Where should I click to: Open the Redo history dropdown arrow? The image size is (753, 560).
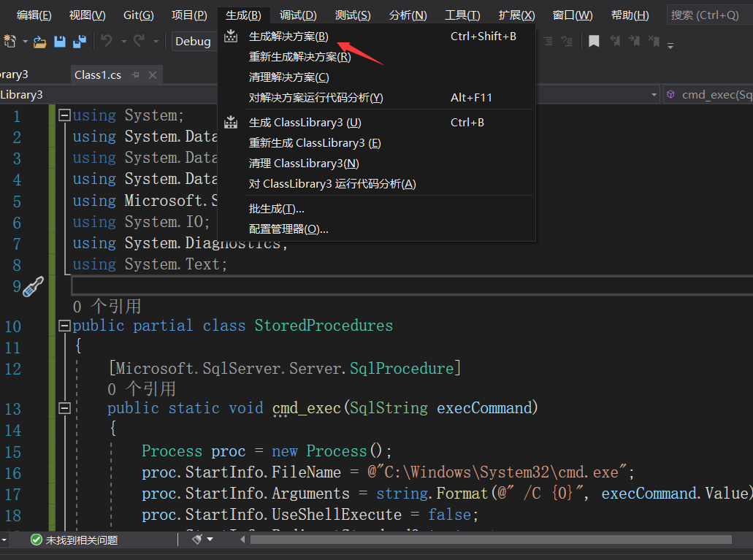tap(156, 42)
